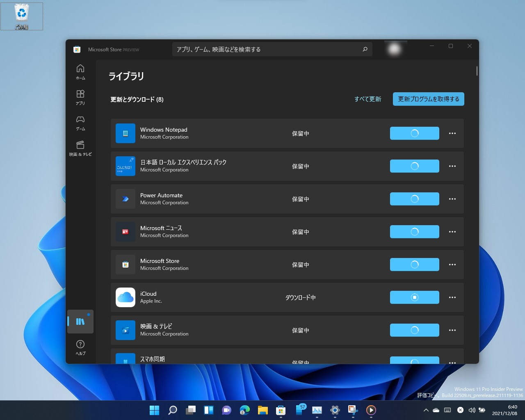Click the 日本語 ローカル エクスペリエンス パック app icon
The image size is (525, 420).
pyautogui.click(x=126, y=166)
